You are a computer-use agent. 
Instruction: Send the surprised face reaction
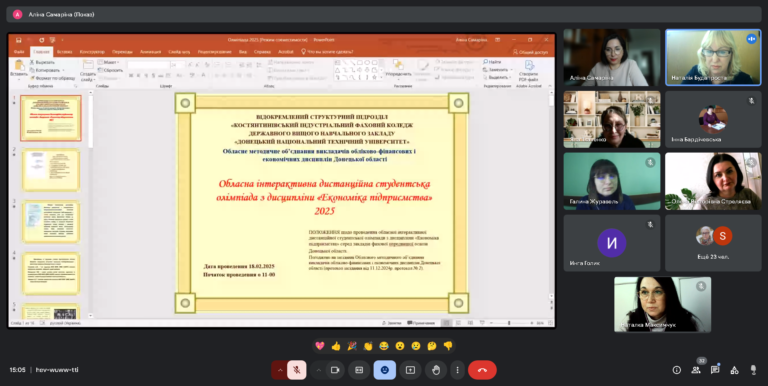click(400, 346)
